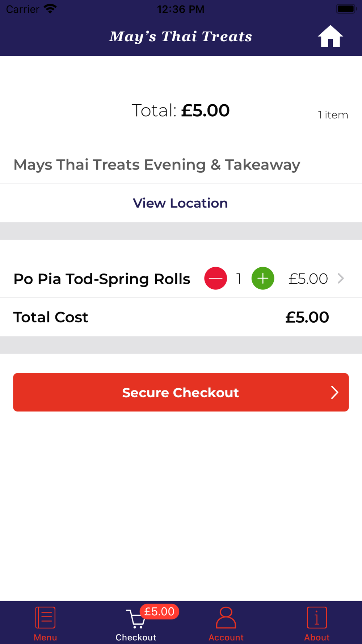This screenshot has width=362, height=644.
Task: Tap the home icon in header
Action: 330,37
